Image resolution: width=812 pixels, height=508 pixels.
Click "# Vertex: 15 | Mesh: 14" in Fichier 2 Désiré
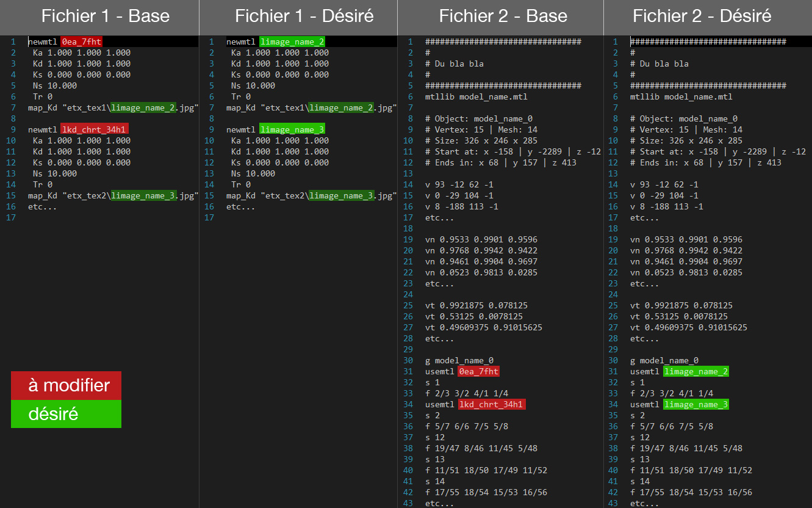pyautogui.click(x=686, y=129)
